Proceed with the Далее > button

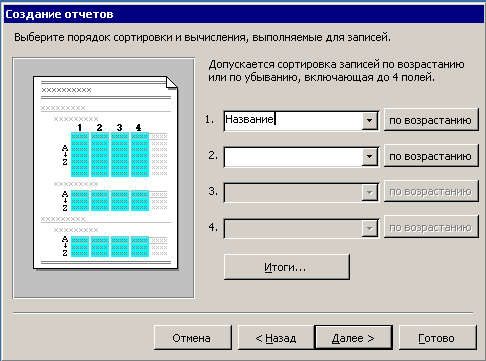353,338
